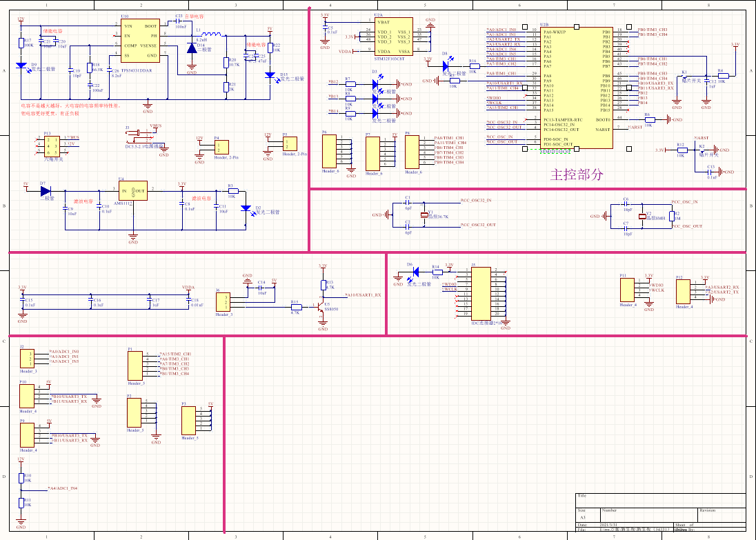Click the J2 Header_3 connector
Image resolution: width=756 pixels, height=540 pixels.
27,359
